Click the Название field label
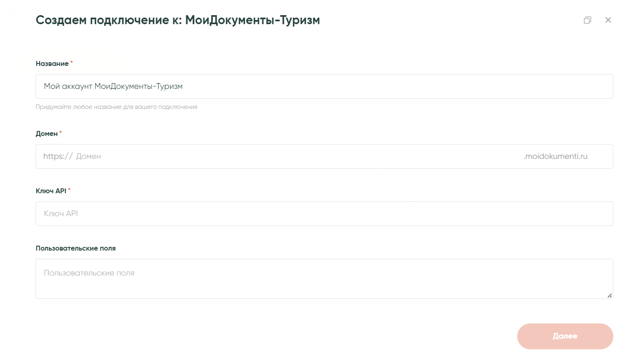Screen dimensions: 644x355 coord(52,64)
